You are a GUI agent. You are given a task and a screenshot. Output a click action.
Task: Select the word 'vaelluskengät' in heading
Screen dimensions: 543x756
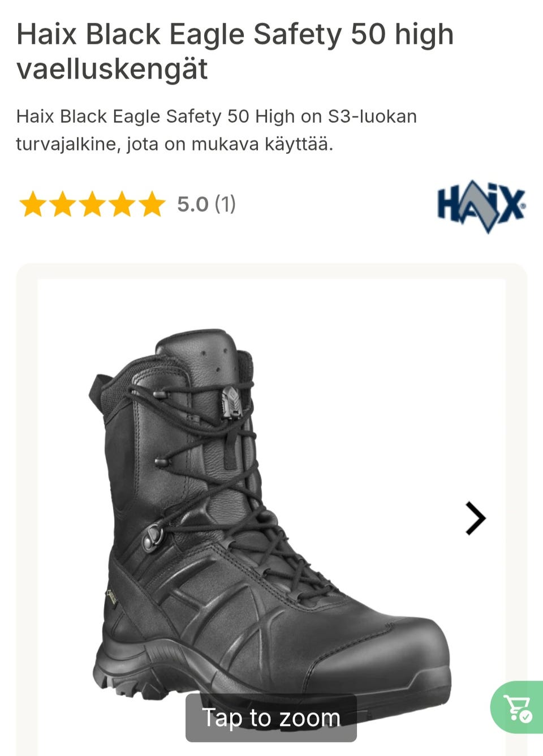pyautogui.click(x=112, y=69)
